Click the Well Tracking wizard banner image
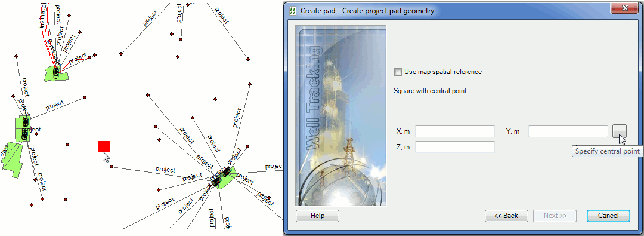Screen dimensions: 644x236 coord(341,116)
